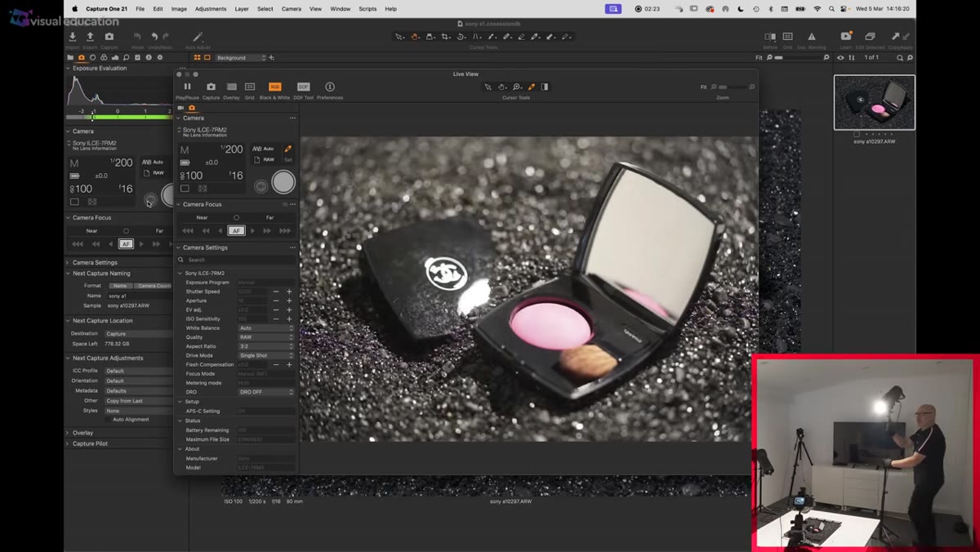Click the Grid icon in main top-right toolbar
This screenshot has height=552, width=980.
pyautogui.click(x=787, y=37)
